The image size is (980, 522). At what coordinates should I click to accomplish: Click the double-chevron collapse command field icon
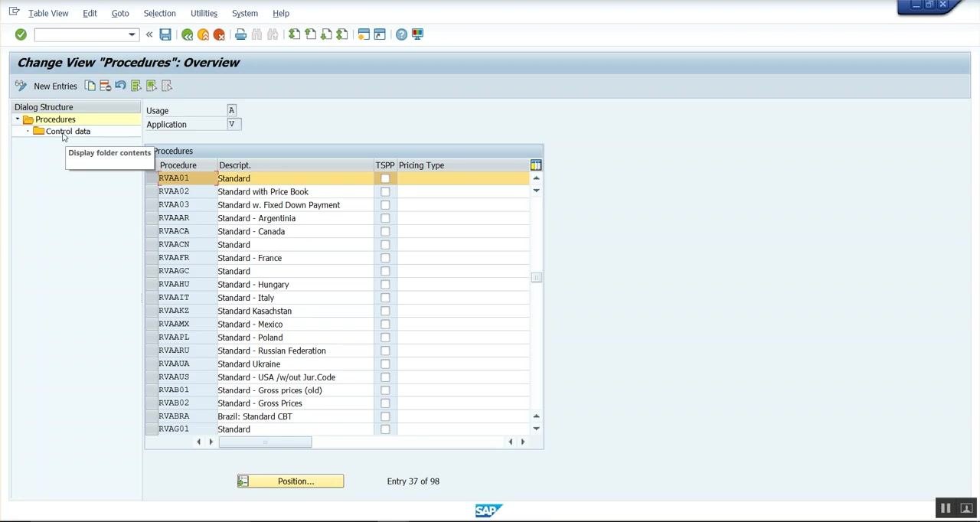pos(149,34)
